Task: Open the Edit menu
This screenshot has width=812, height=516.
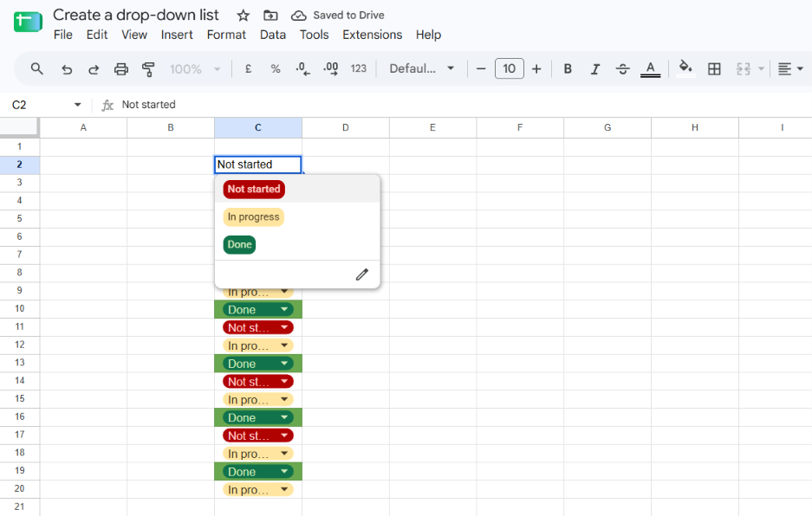Action: click(97, 35)
